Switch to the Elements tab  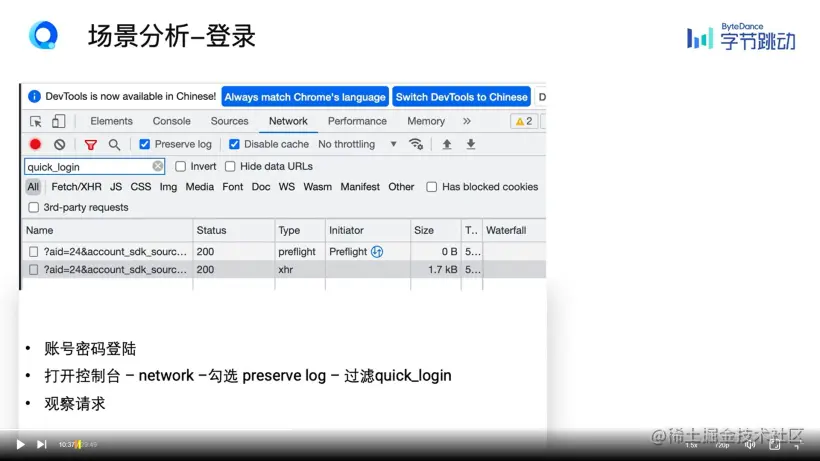(x=111, y=121)
